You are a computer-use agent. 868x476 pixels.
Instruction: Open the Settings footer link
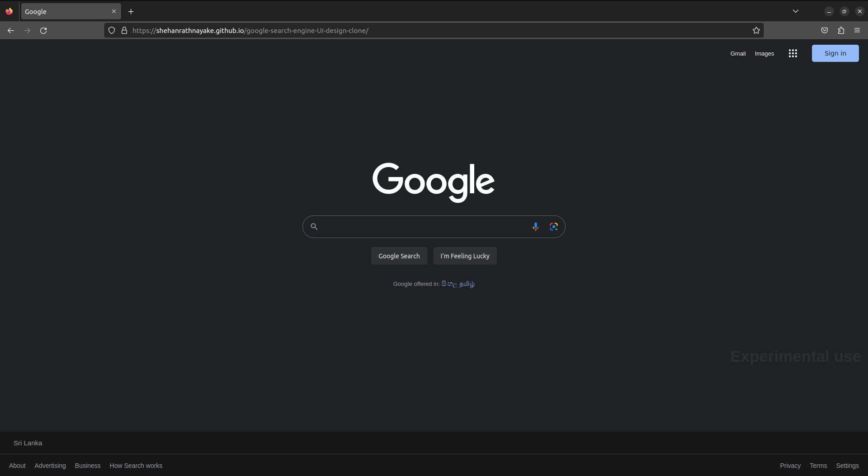point(847,466)
